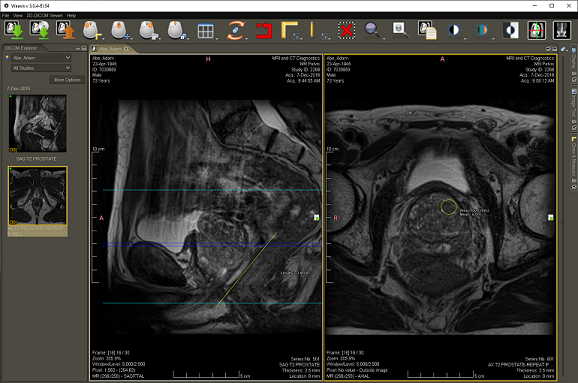The height and width of the screenshot is (383, 578).
Task: Maximize the DICOM Explorer panel
Action: [84, 48]
